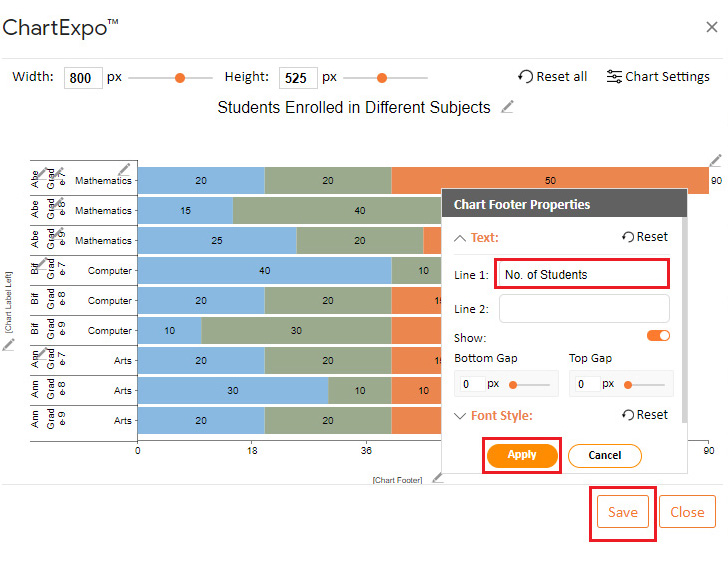Click the chart title text
The width and height of the screenshot is (728, 563).
(354, 107)
